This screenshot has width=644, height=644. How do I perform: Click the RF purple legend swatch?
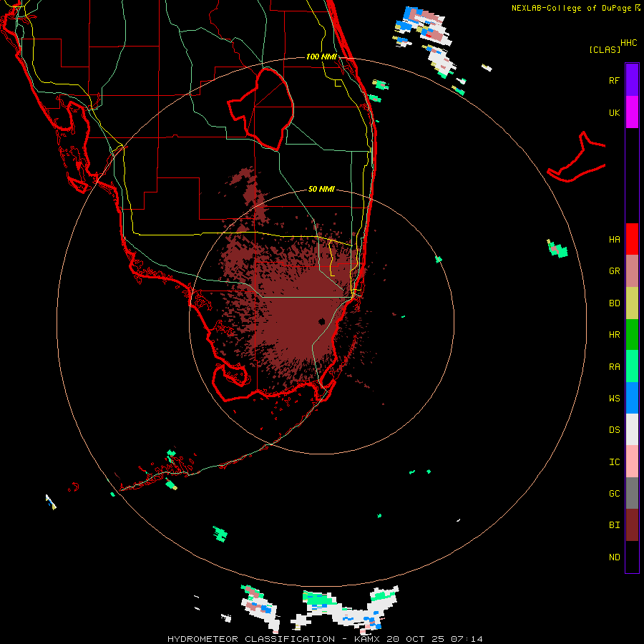pos(632,80)
